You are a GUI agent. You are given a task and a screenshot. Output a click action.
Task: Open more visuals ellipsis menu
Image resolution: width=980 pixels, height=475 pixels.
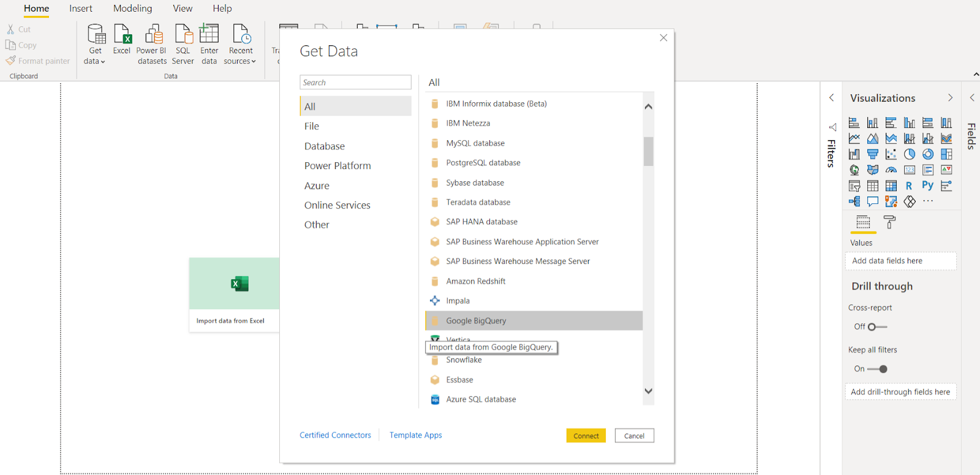pyautogui.click(x=928, y=201)
